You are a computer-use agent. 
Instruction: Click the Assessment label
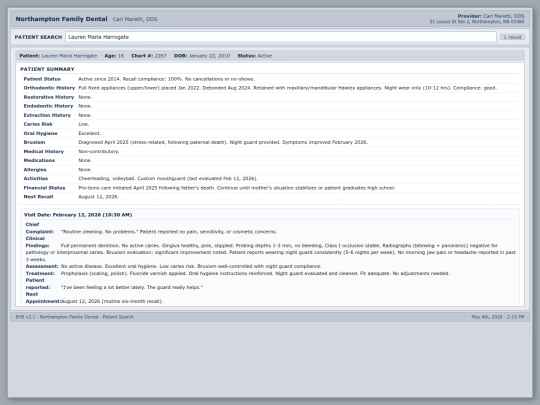click(x=42, y=266)
